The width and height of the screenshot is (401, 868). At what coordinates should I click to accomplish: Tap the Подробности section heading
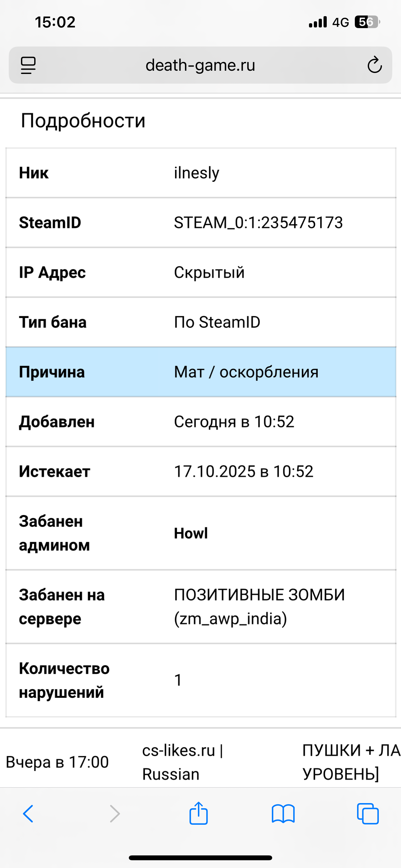point(83,121)
